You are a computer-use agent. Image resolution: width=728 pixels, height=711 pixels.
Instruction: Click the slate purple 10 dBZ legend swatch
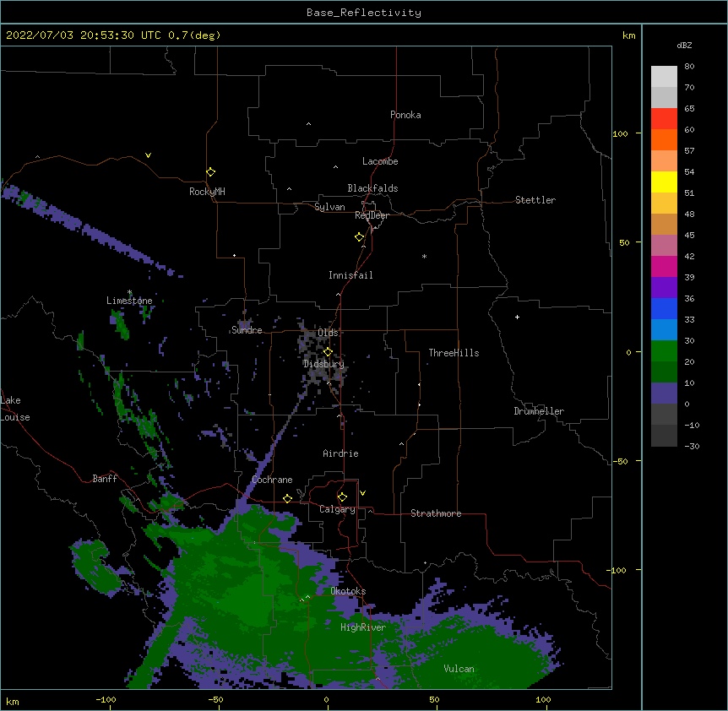pos(664,393)
